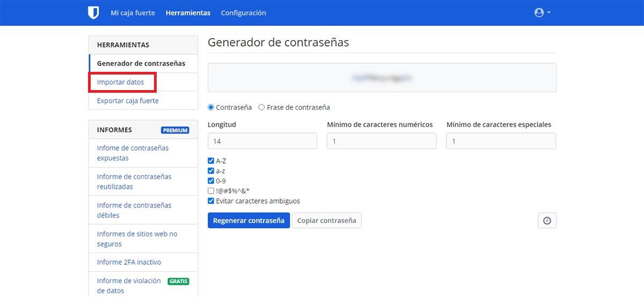Open Importar datos in the sidebar

(120, 83)
